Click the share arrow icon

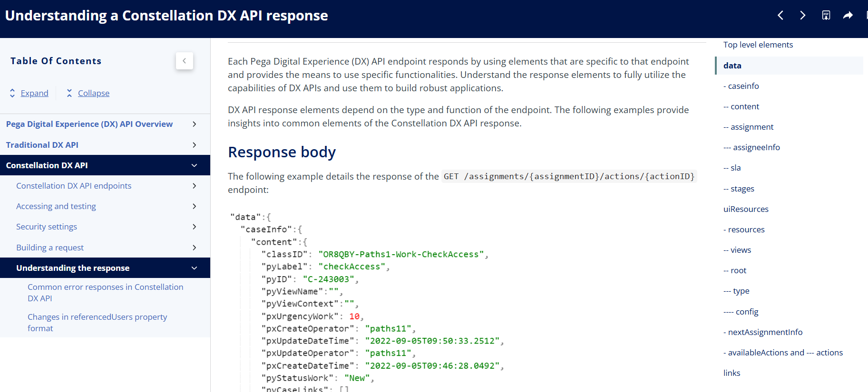(848, 15)
